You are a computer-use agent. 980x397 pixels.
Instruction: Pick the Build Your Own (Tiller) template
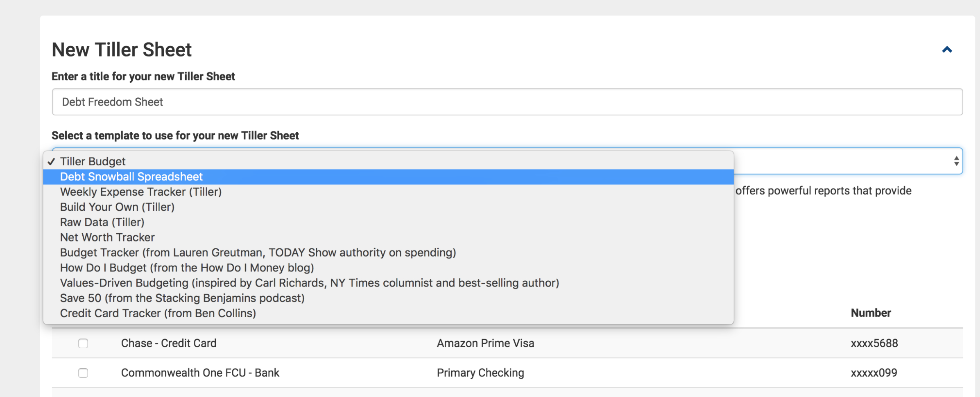[117, 207]
